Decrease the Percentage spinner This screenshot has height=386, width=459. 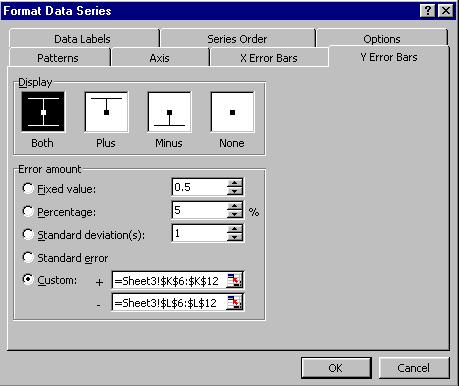pos(235,214)
